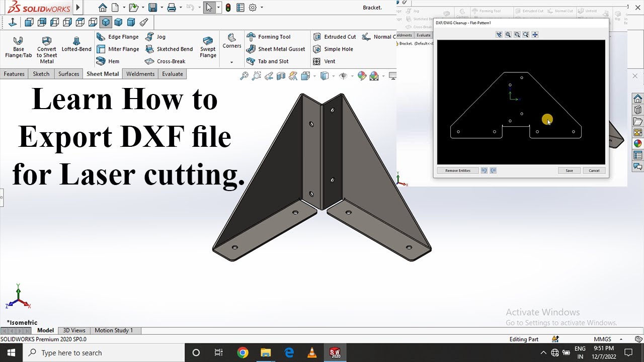Choose the Miter Flange tool

tap(117, 49)
